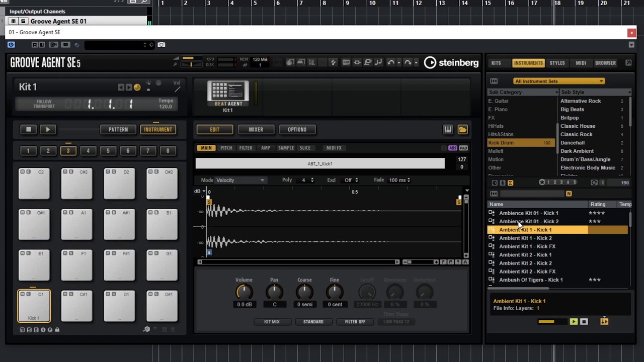
Task: Open the Amp tab
Action: click(x=266, y=148)
